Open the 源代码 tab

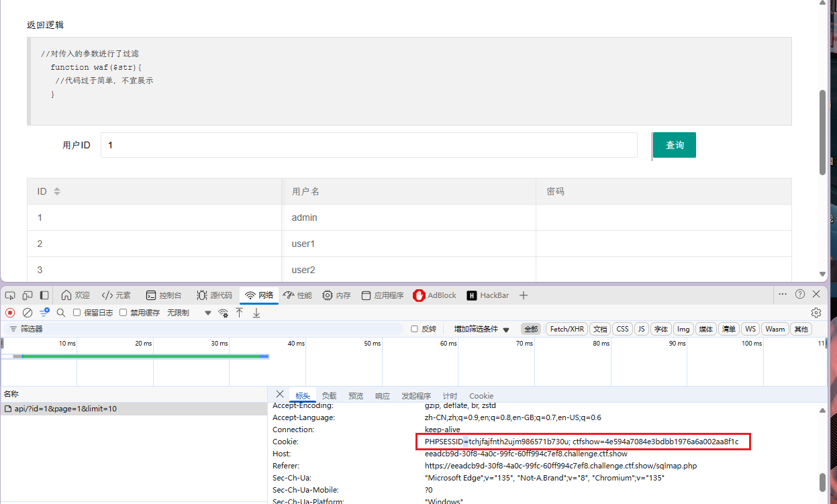[214, 295]
